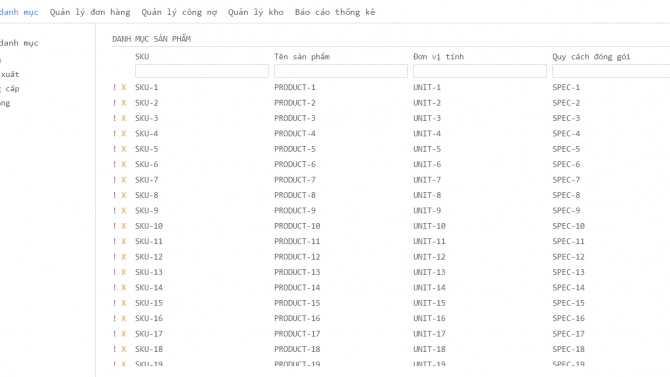The image size is (670, 377).
Task: Click the X icon for the SKU-18 row
Action: pyautogui.click(x=123, y=349)
